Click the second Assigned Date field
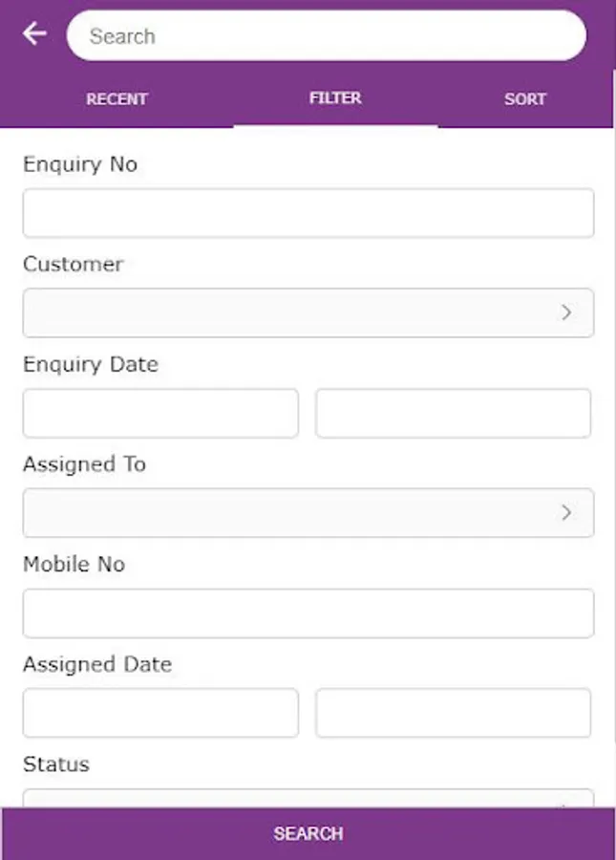Viewport: 616px width, 860px height. click(x=453, y=713)
